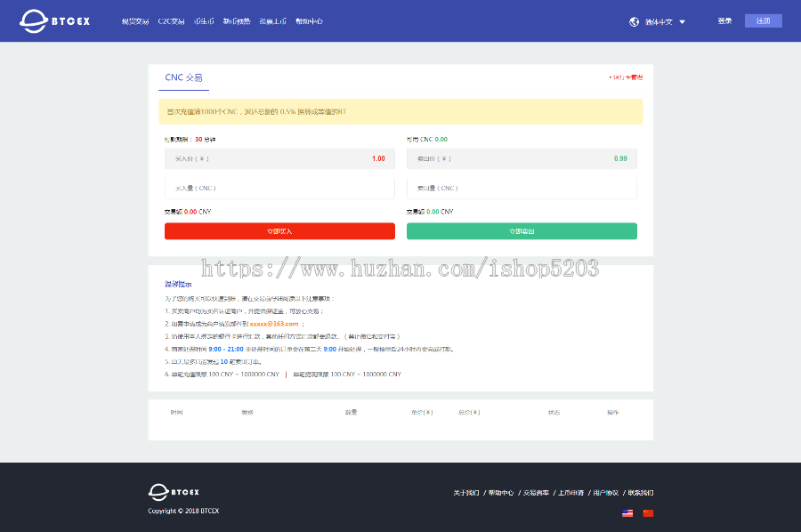Viewport: 801px width, 532px height.
Task: Open 用户协议 footer link
Action: tap(605, 493)
